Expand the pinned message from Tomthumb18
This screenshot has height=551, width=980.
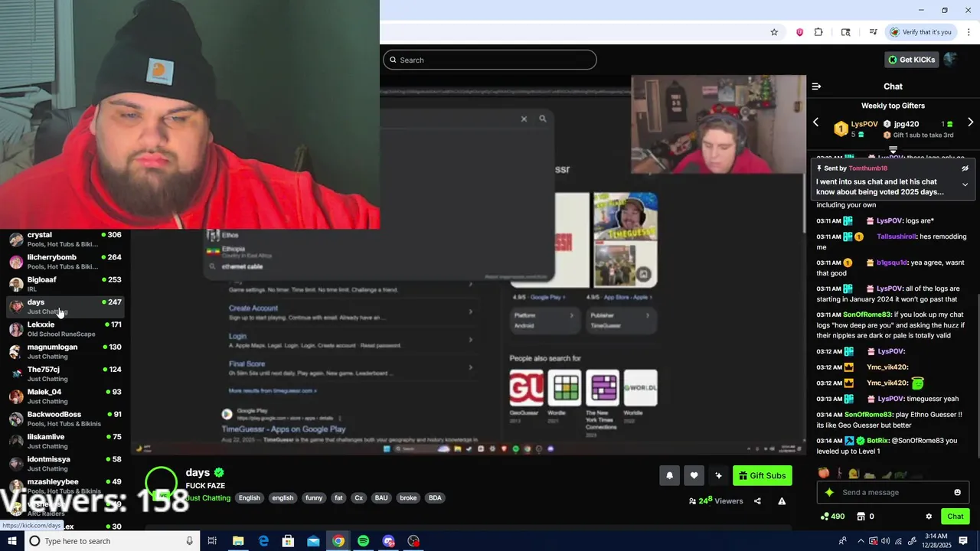965,184
